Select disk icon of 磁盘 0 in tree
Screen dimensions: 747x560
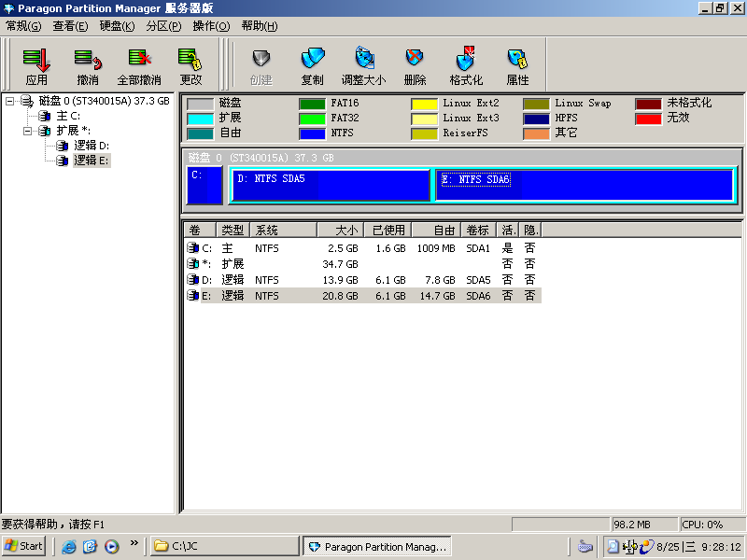point(27,101)
